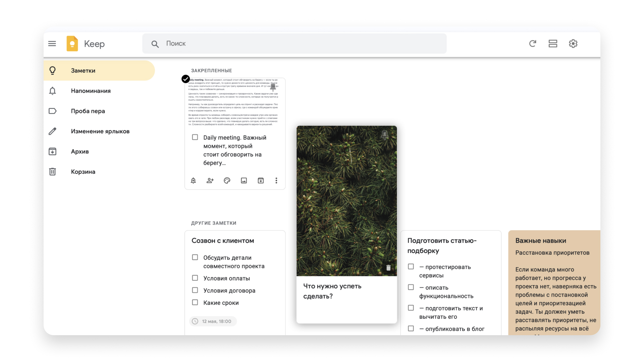Click the Расстановка приоритетов text

click(552, 253)
